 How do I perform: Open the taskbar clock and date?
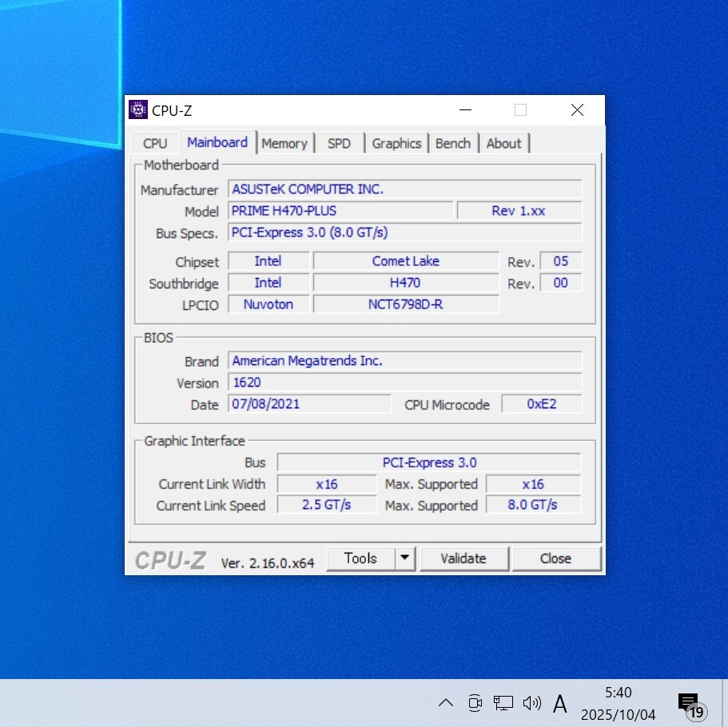[x=618, y=703]
